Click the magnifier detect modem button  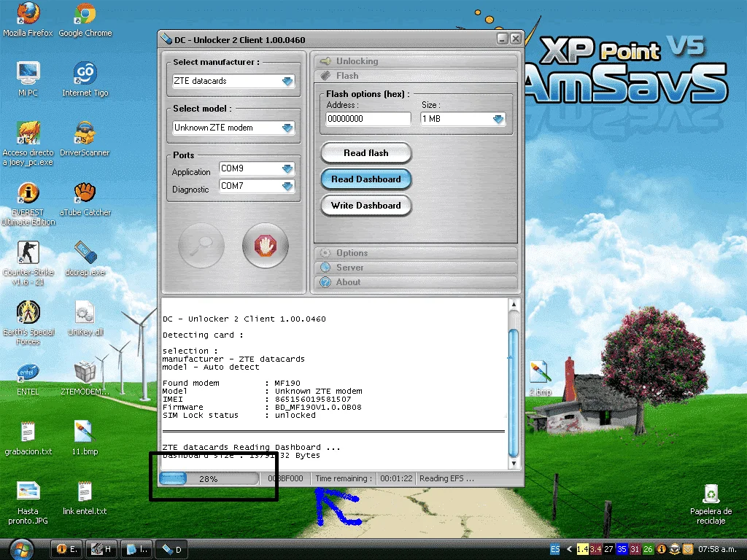click(201, 246)
